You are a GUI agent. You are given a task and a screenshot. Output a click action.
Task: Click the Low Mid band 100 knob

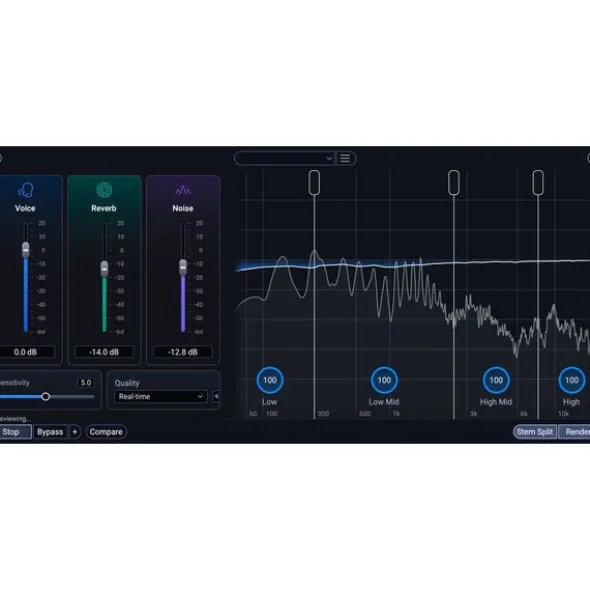point(384,380)
